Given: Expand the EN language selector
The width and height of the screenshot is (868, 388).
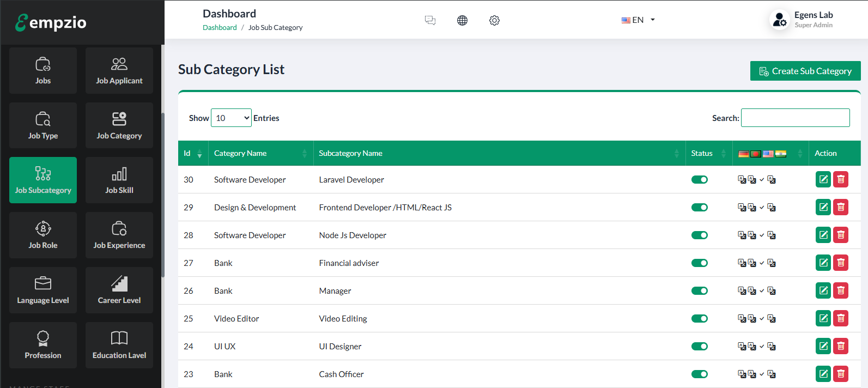Looking at the screenshot, I should coord(638,20).
